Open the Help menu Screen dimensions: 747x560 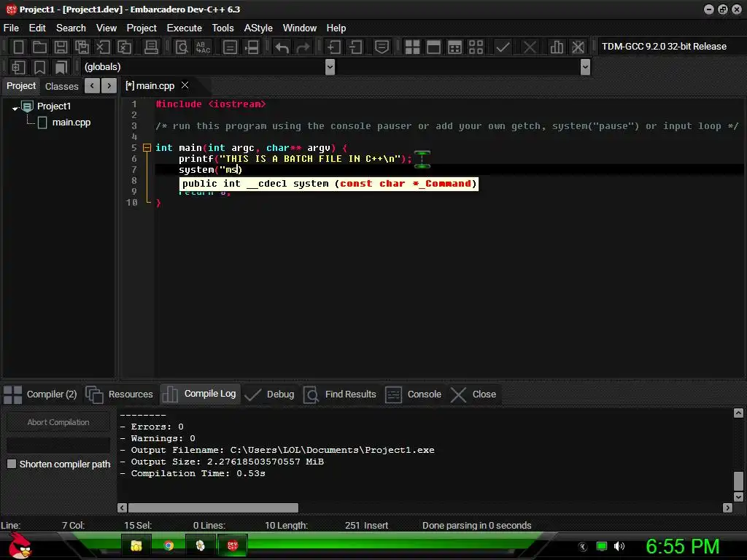click(x=336, y=28)
